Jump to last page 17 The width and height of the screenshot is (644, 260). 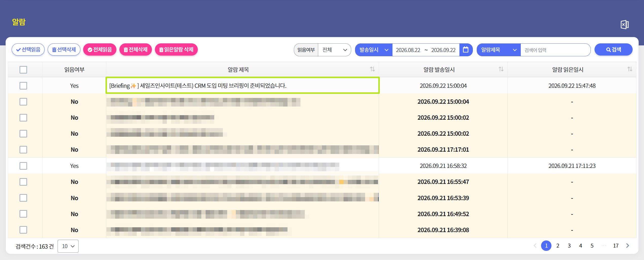(x=616, y=246)
